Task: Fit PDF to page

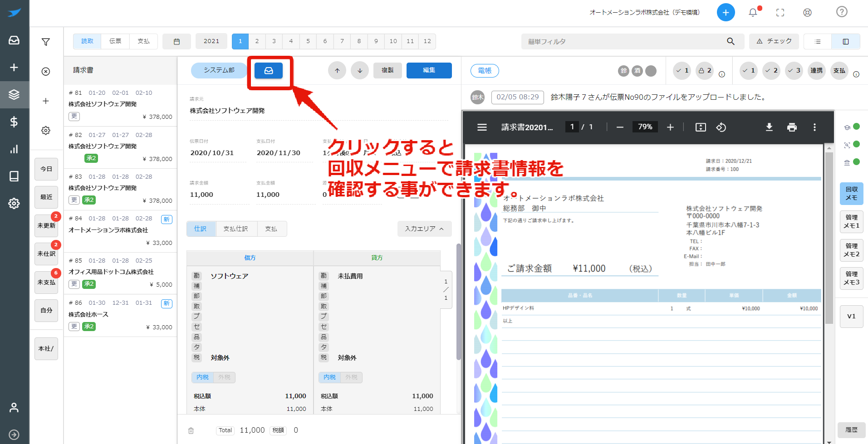Action: (x=701, y=127)
